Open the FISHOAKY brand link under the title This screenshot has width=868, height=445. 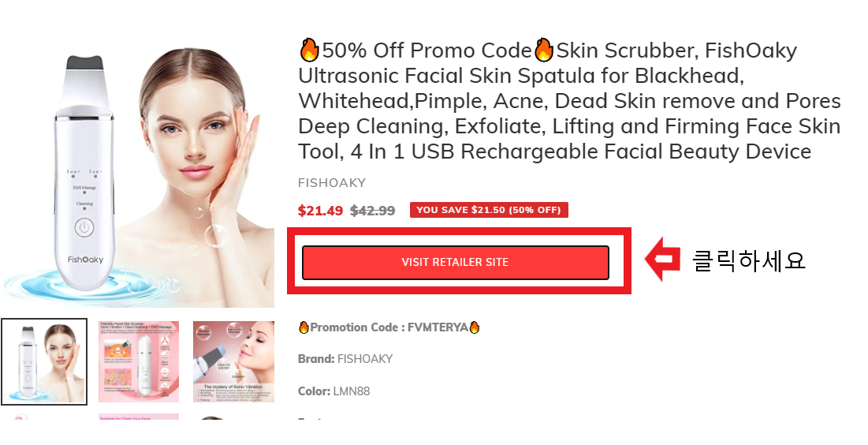[332, 183]
